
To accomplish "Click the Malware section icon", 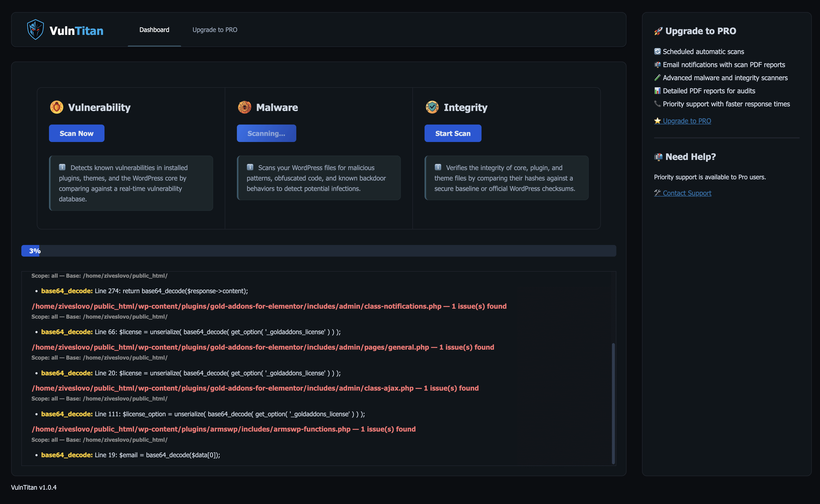I will click(x=244, y=107).
